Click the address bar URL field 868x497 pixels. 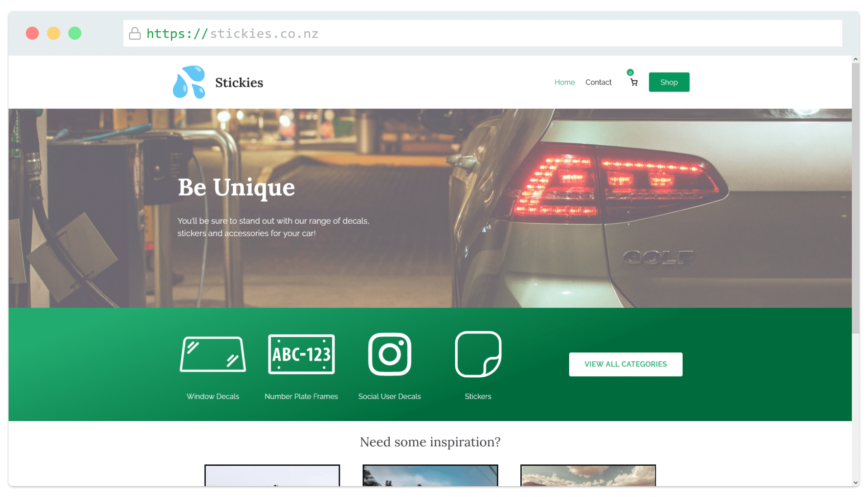click(x=482, y=33)
